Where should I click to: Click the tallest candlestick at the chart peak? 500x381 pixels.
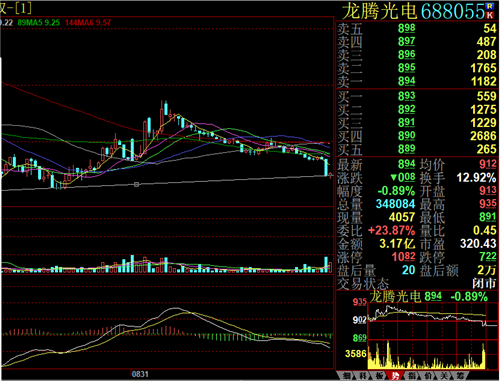162,118
